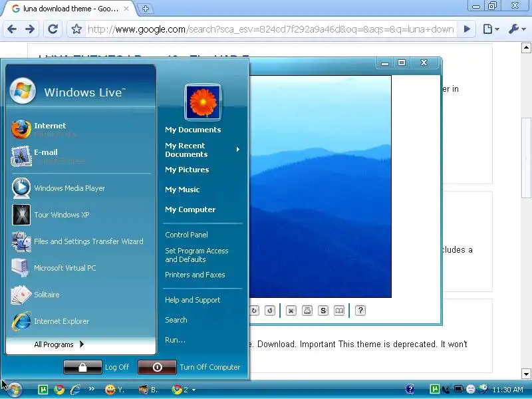Rotate image clockwise in picture viewer
Image resolution: width=532 pixels, height=399 pixels.
tap(254, 311)
